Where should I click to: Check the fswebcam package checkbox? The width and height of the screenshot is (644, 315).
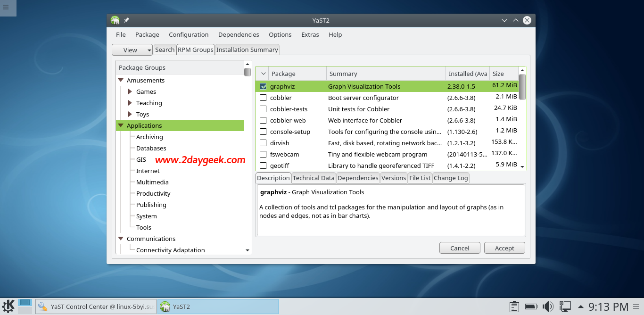point(263,154)
